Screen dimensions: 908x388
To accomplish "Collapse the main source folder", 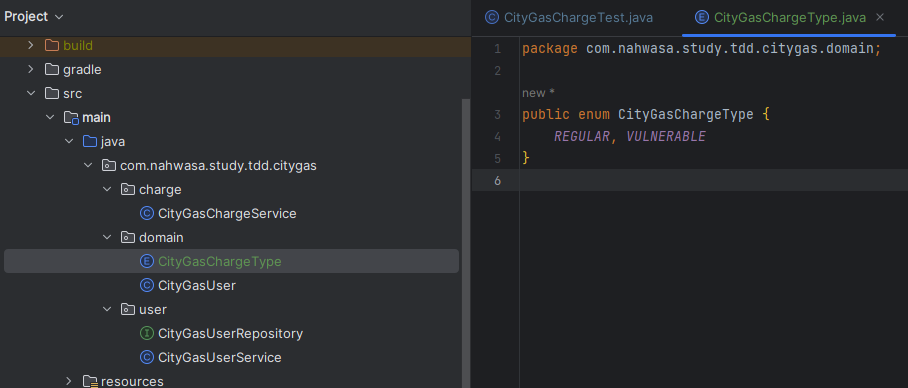I will point(50,118).
